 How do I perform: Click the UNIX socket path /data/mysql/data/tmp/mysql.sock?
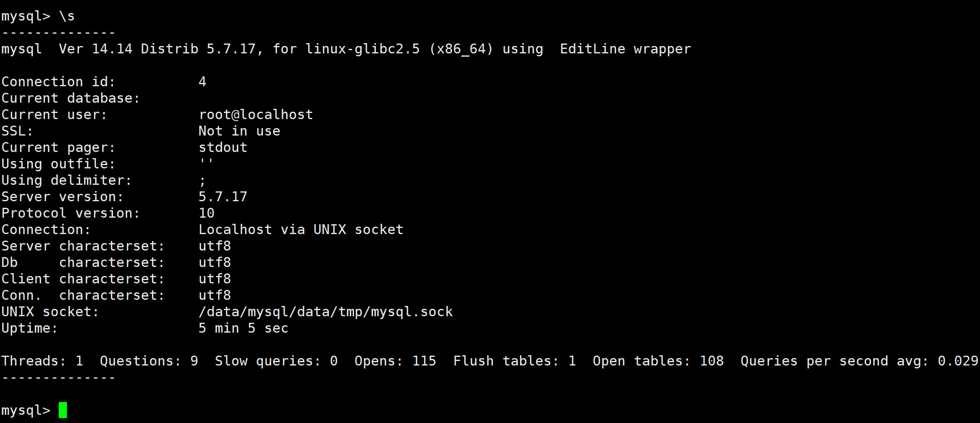[325, 312]
